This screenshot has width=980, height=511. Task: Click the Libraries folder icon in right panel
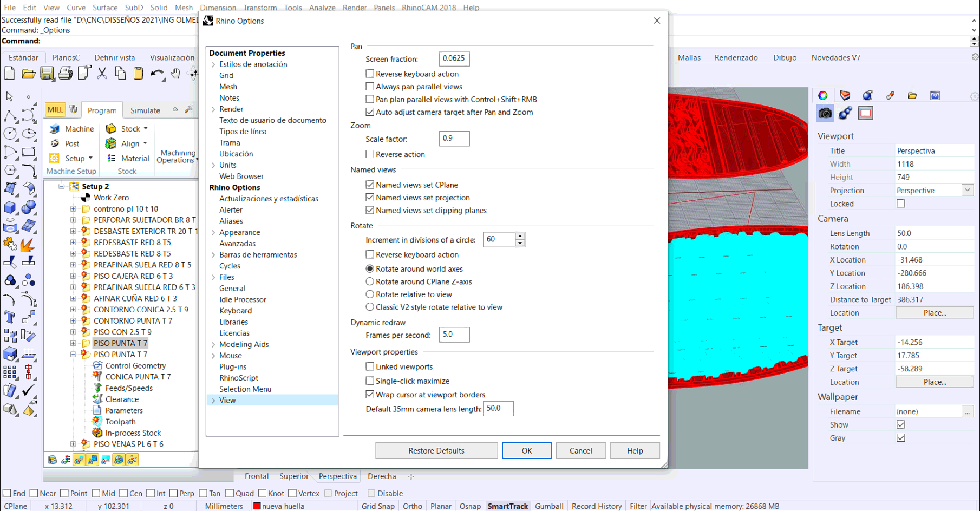tap(912, 95)
